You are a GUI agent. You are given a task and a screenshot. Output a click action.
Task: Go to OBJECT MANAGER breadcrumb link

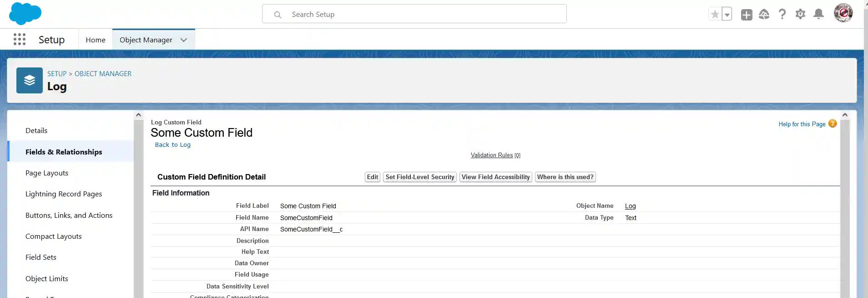(103, 74)
